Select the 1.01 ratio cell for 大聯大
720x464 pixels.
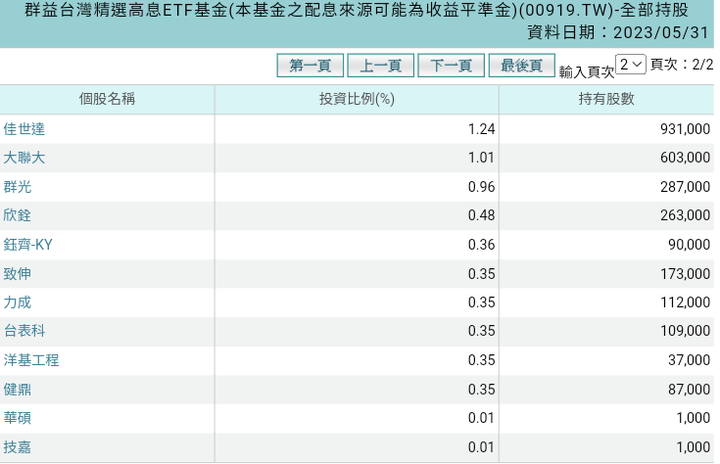click(357, 158)
